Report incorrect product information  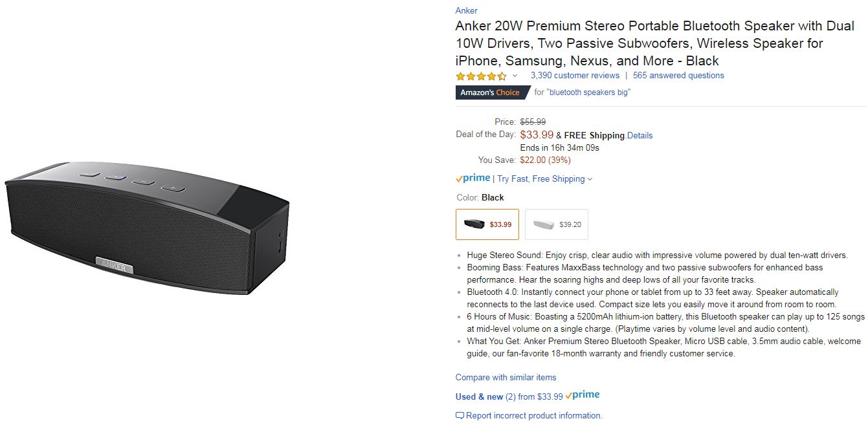(x=534, y=416)
